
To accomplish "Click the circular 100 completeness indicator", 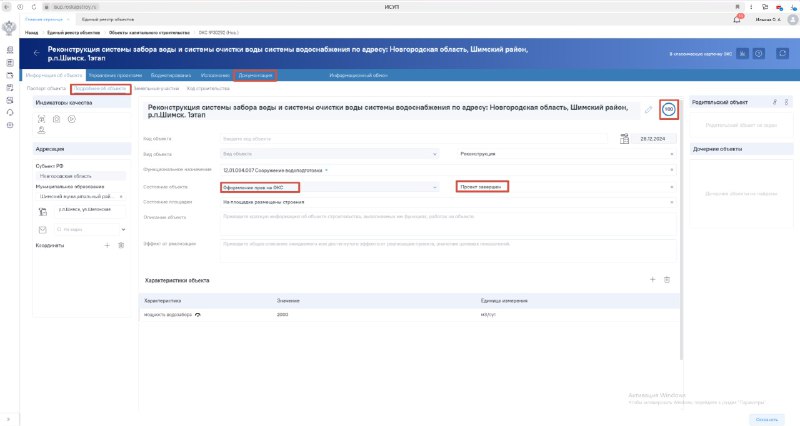I will pyautogui.click(x=668, y=109).
